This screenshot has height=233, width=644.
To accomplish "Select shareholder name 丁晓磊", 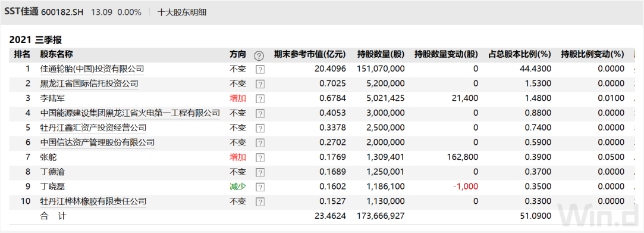I will pyautogui.click(x=52, y=187).
